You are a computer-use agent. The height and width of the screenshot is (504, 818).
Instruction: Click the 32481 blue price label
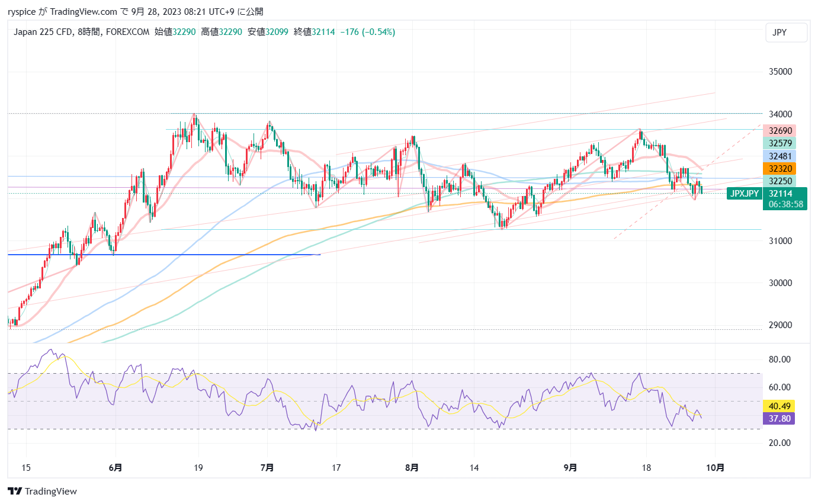pos(779,155)
